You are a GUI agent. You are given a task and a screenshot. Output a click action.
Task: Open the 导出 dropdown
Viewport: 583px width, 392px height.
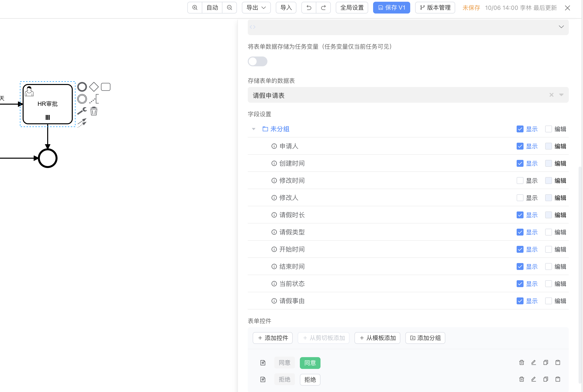pos(256,8)
